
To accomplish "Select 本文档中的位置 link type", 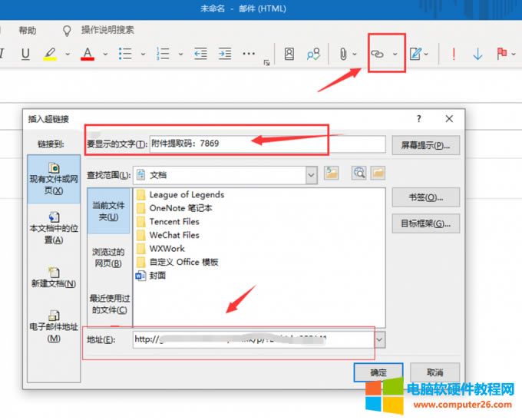I will [x=54, y=228].
